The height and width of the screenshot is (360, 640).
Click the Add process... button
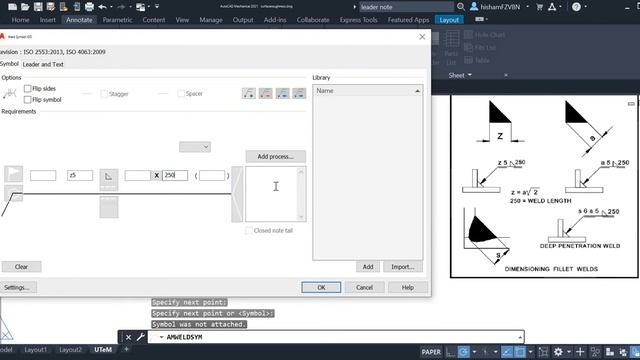[x=276, y=156]
